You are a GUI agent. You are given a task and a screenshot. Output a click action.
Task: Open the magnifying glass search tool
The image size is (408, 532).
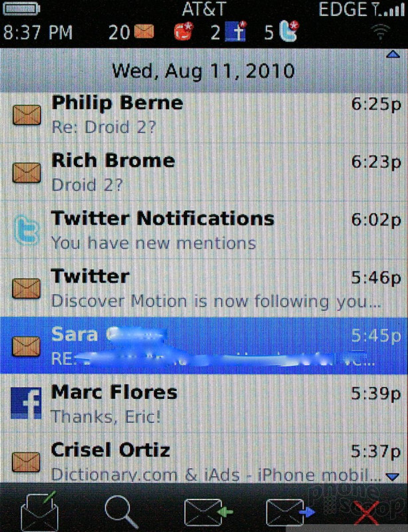[x=122, y=511]
